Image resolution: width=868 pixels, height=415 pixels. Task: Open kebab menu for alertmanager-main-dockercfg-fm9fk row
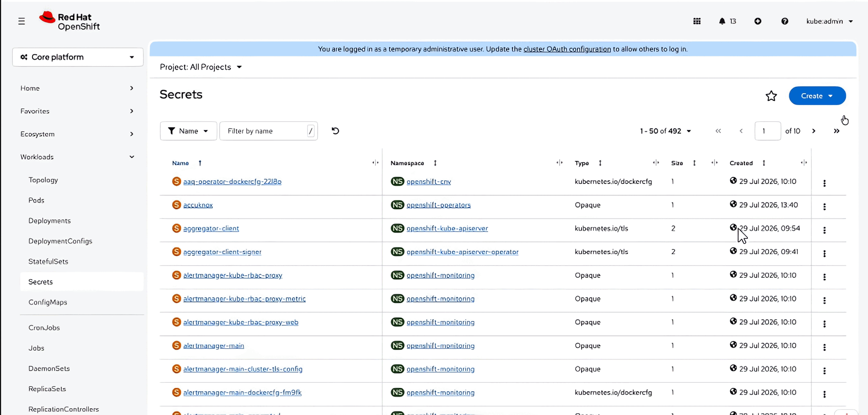coord(824,394)
